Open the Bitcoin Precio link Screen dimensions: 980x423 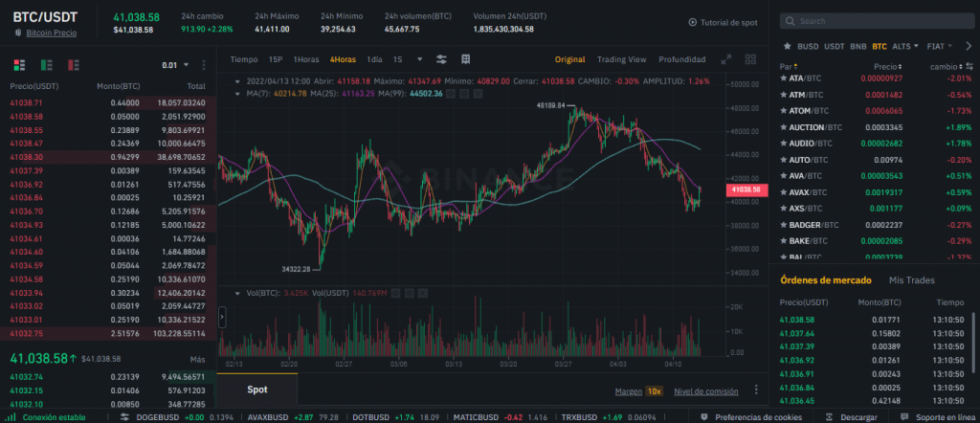52,33
